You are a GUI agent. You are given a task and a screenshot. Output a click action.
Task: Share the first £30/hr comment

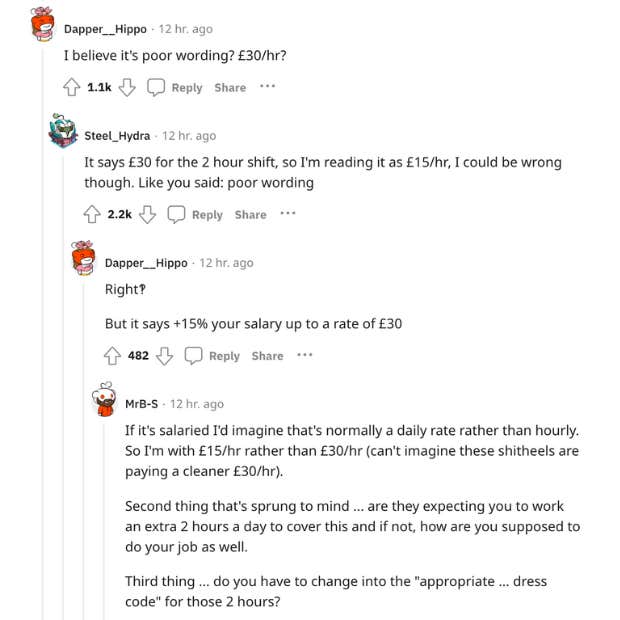230,87
